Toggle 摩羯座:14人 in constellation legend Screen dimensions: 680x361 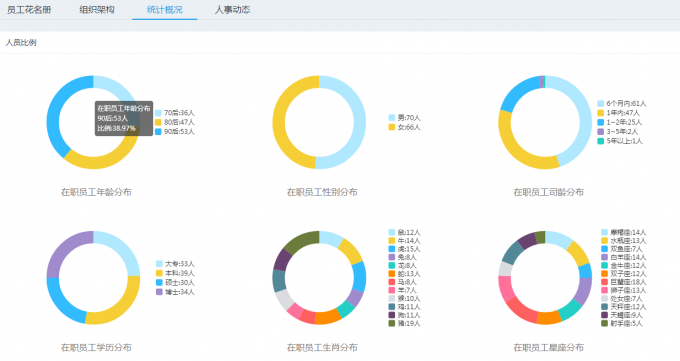pos(624,233)
